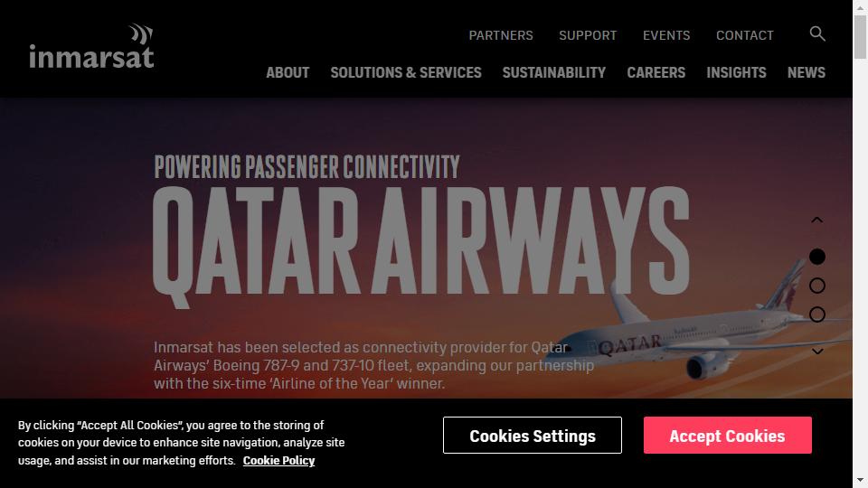This screenshot has width=868, height=488.
Task: Advance to next slide with down chevron
Action: 817,352
